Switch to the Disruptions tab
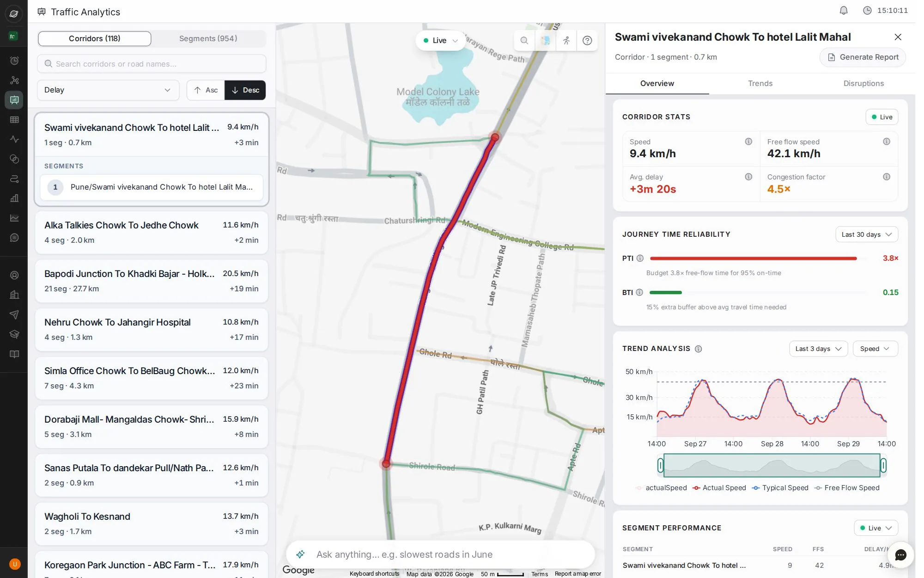 click(863, 84)
